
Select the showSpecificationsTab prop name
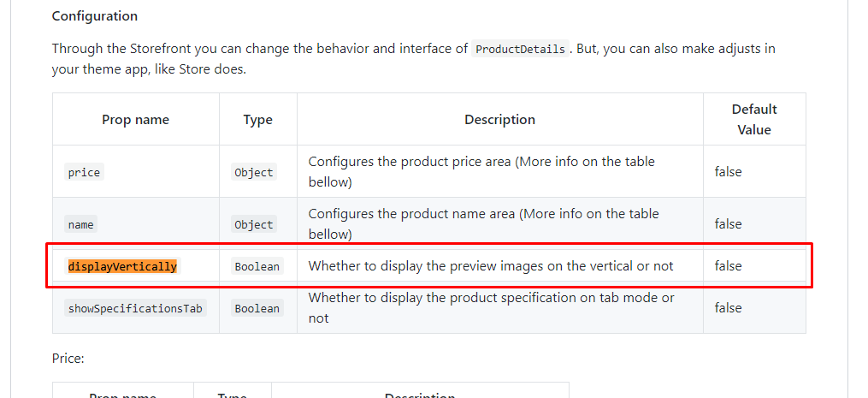135,308
